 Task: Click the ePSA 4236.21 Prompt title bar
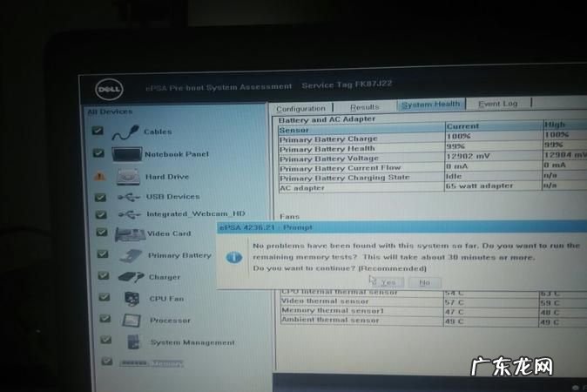pyautogui.click(x=401, y=227)
